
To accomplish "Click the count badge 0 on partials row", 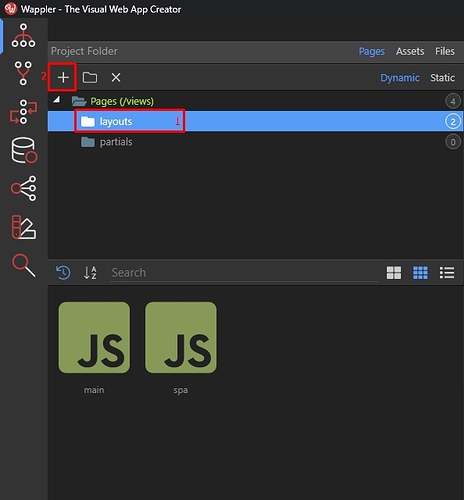I will [453, 142].
